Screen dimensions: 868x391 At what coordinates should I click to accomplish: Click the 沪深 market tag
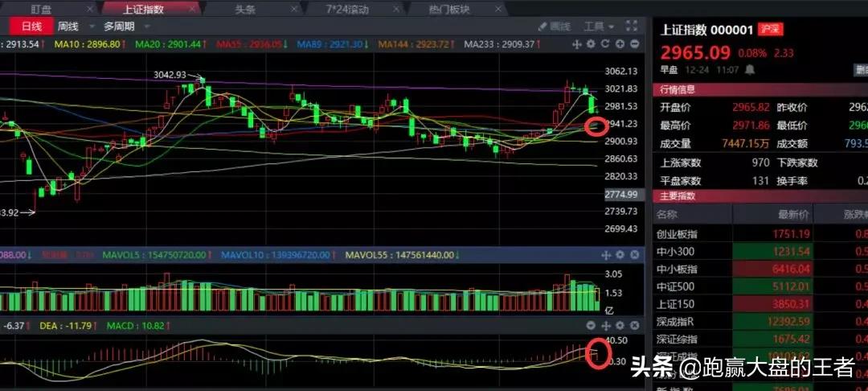tap(771, 30)
